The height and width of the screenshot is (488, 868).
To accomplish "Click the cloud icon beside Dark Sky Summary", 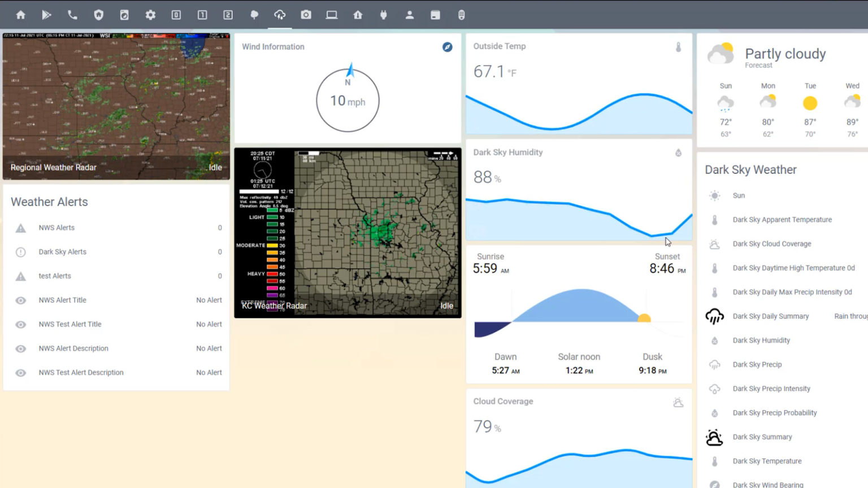I will pyautogui.click(x=714, y=437).
